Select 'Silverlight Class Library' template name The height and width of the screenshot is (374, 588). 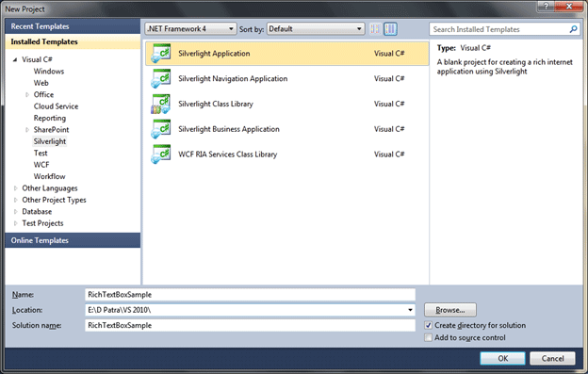click(216, 104)
